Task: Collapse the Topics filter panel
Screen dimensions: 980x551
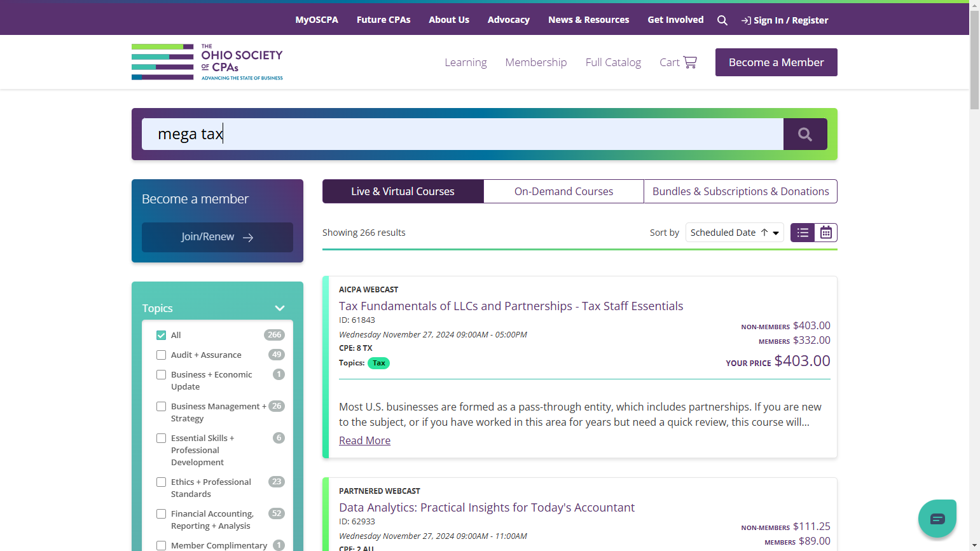Action: (279, 308)
